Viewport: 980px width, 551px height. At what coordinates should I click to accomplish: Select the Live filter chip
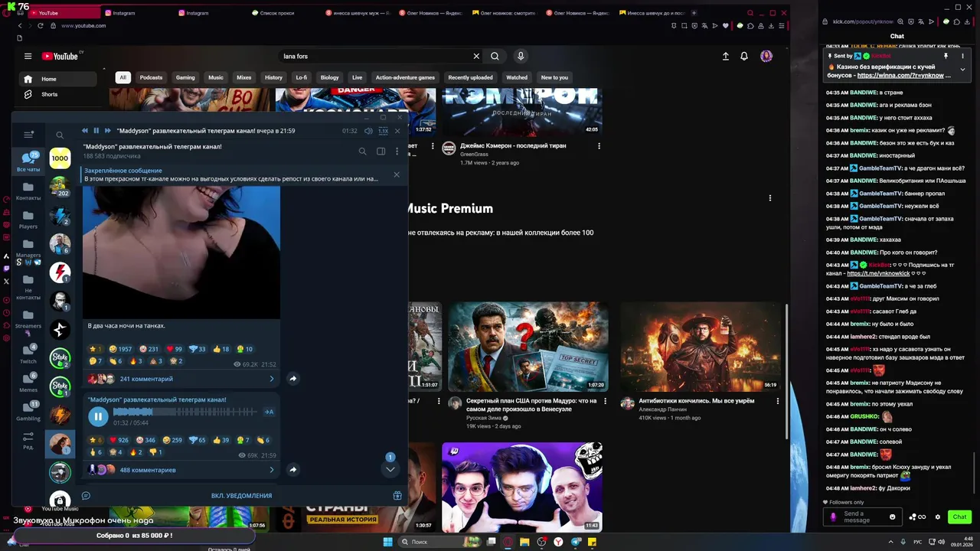click(x=357, y=77)
